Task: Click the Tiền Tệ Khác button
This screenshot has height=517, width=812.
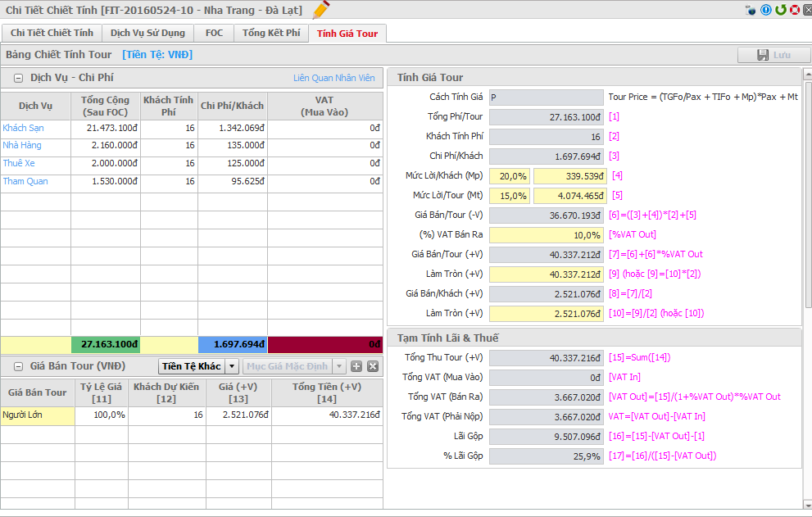Action: 191,366
